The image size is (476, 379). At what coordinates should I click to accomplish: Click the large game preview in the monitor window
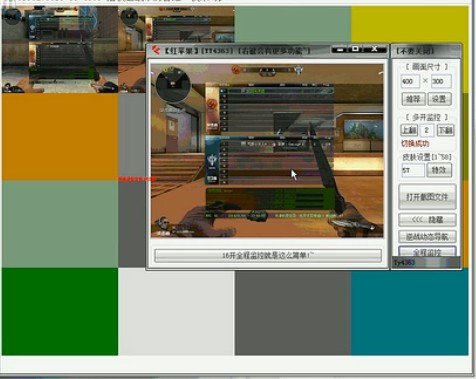click(267, 151)
